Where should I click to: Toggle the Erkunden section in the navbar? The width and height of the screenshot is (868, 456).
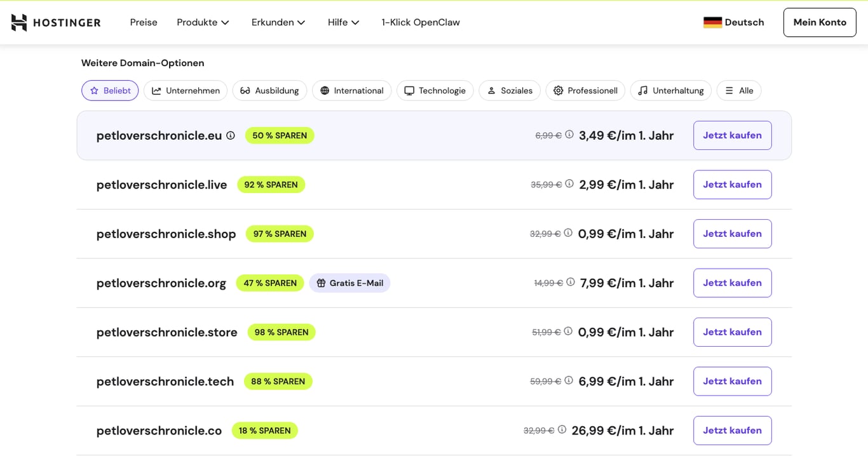278,22
